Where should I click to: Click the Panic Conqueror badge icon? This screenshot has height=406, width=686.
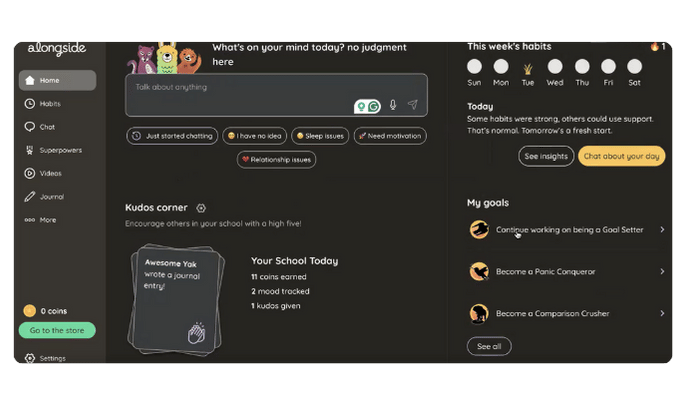coord(479,271)
